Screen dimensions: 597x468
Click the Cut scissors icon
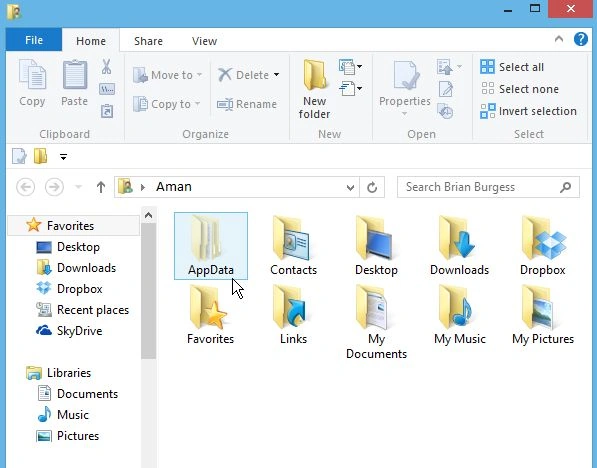click(107, 67)
